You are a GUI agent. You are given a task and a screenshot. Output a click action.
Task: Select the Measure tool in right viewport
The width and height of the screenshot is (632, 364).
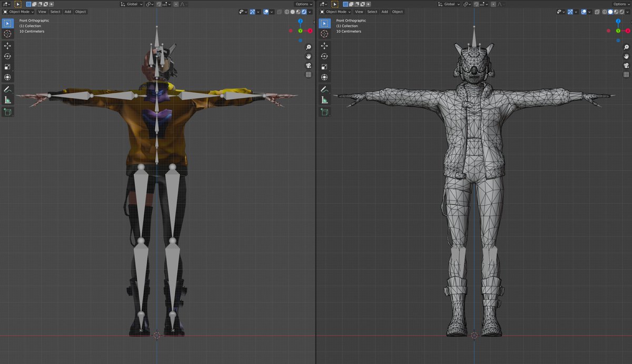click(x=324, y=100)
